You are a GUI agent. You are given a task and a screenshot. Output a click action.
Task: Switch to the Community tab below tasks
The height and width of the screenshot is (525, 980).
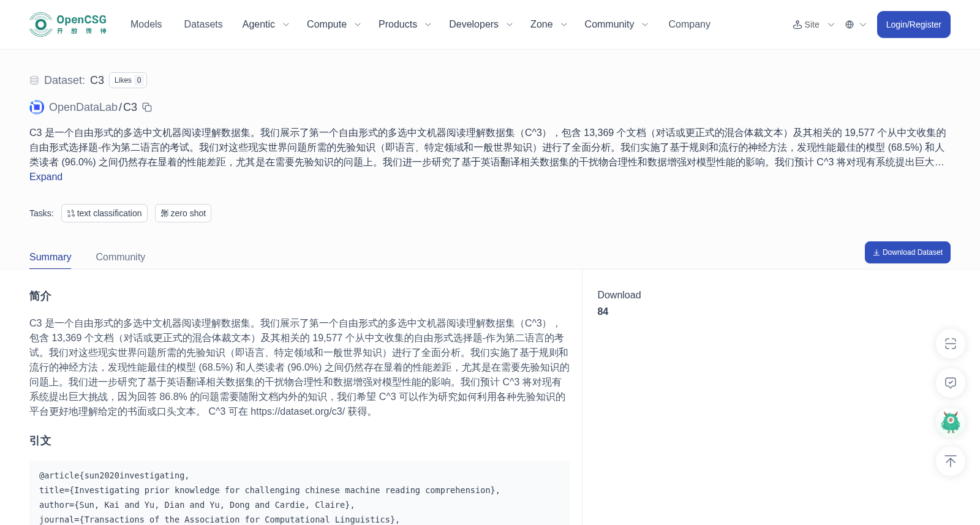point(120,257)
